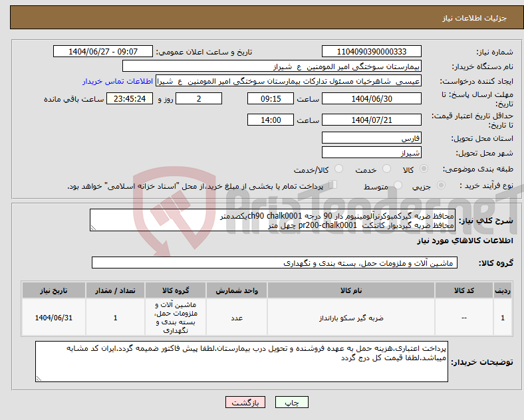Click the resize handle of description box
This screenshot has height=420, width=524.
(x=93, y=228)
